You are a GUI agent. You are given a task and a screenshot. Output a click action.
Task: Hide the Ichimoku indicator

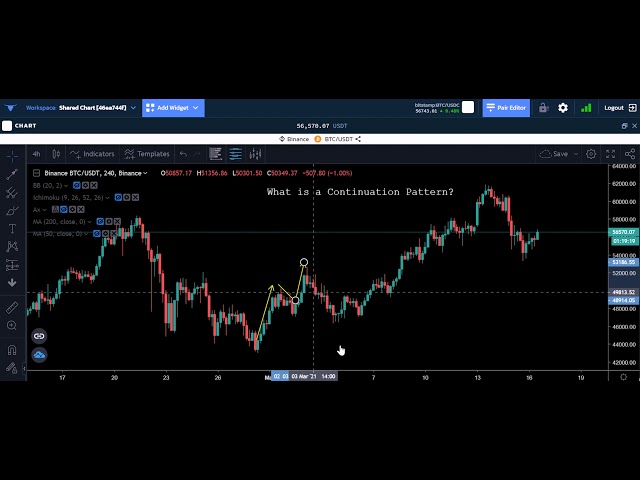click(x=118, y=198)
